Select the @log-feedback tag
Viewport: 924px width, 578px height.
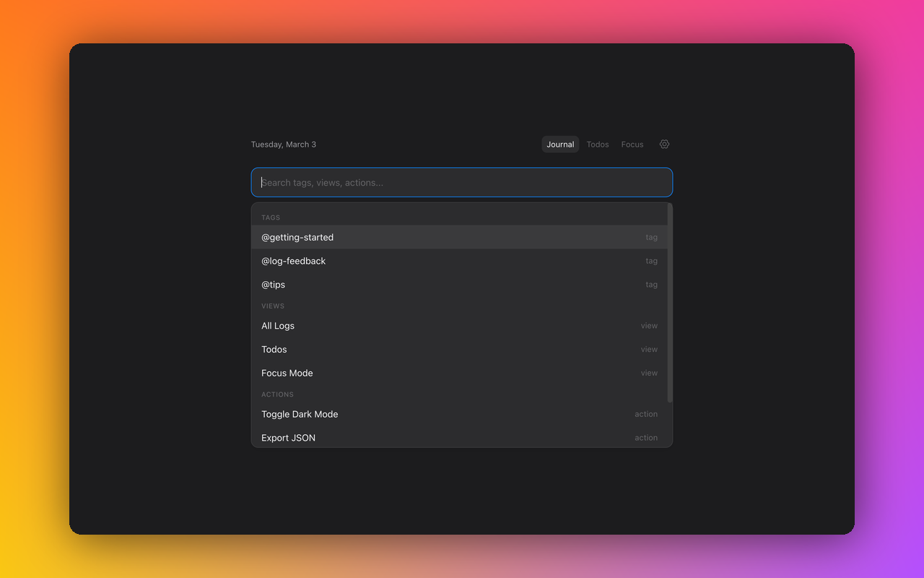(x=293, y=261)
